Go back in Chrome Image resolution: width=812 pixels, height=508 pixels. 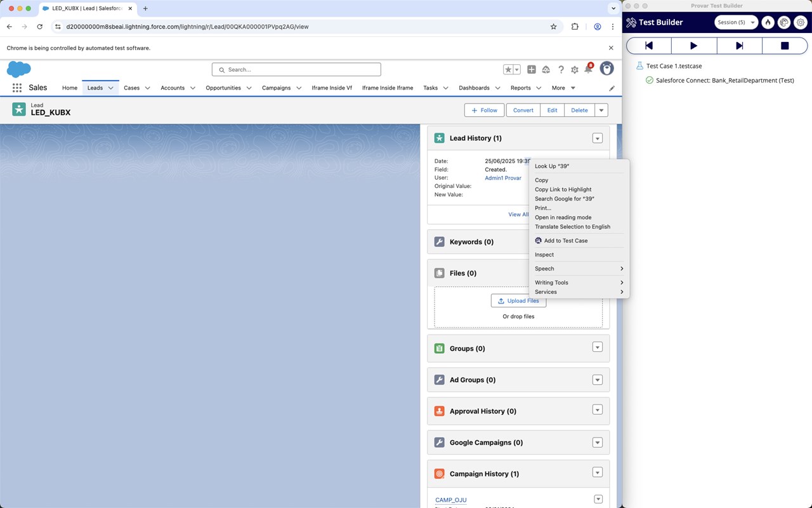tap(9, 27)
